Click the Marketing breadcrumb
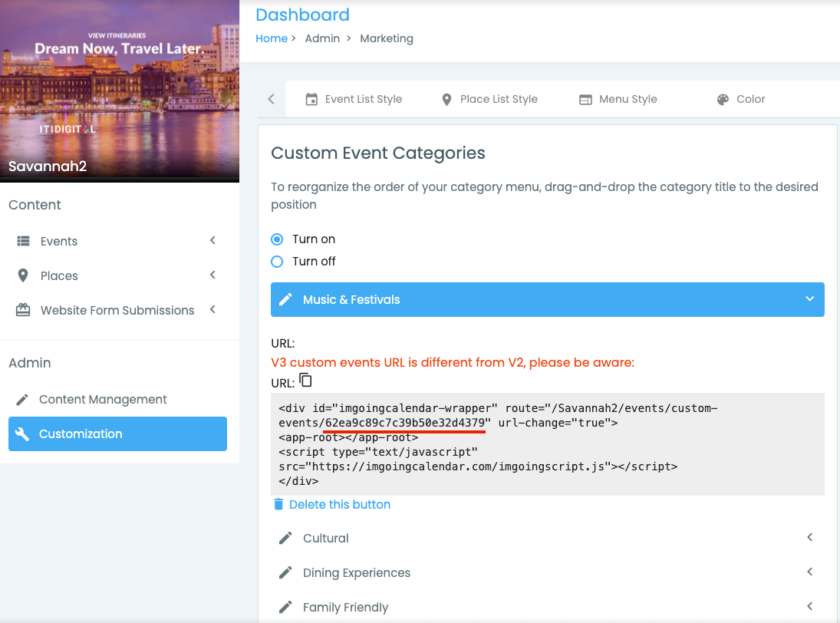The width and height of the screenshot is (840, 623). (387, 38)
